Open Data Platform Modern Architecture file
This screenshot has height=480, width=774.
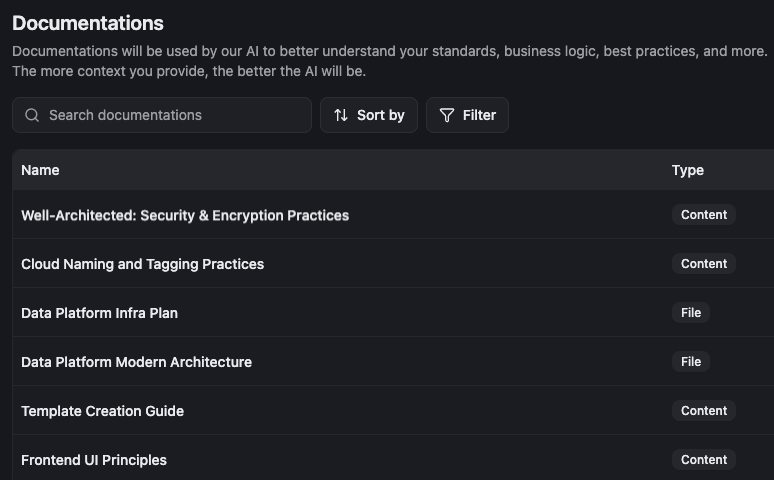[136, 362]
